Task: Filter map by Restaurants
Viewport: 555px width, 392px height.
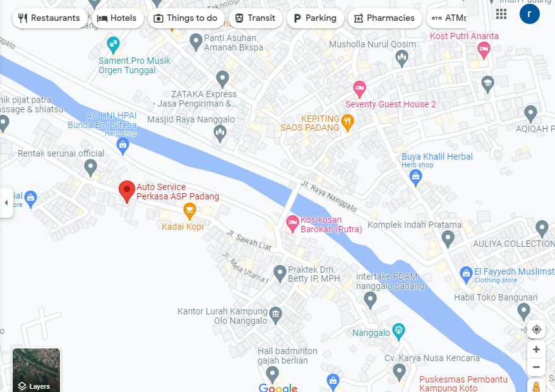Action: tap(49, 18)
